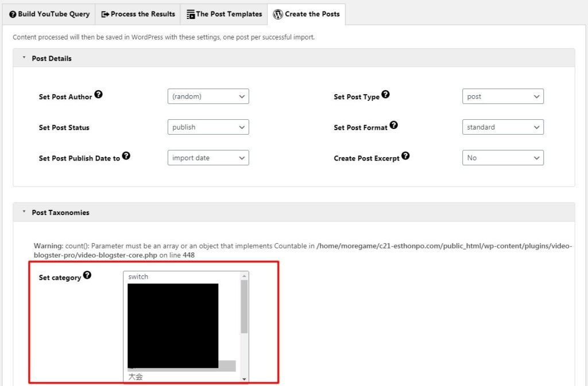Click the Set Post Status label
Screen dimensions: 588x386
click(64, 128)
